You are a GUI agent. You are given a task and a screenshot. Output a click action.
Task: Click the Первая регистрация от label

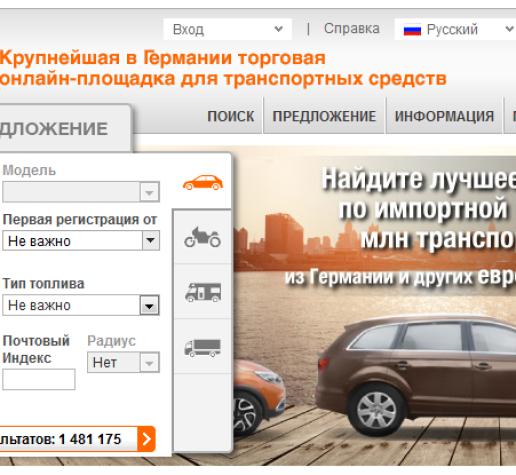[80, 220]
